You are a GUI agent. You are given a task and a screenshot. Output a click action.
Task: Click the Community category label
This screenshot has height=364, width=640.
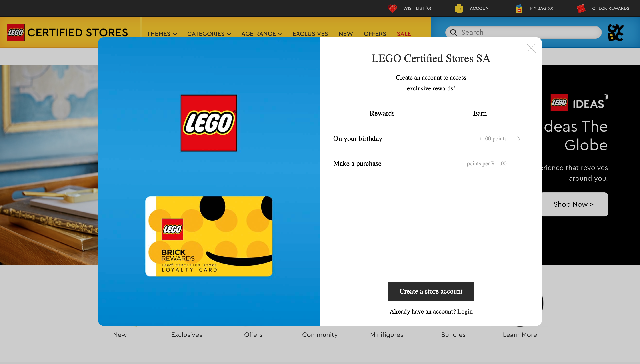pyautogui.click(x=320, y=335)
